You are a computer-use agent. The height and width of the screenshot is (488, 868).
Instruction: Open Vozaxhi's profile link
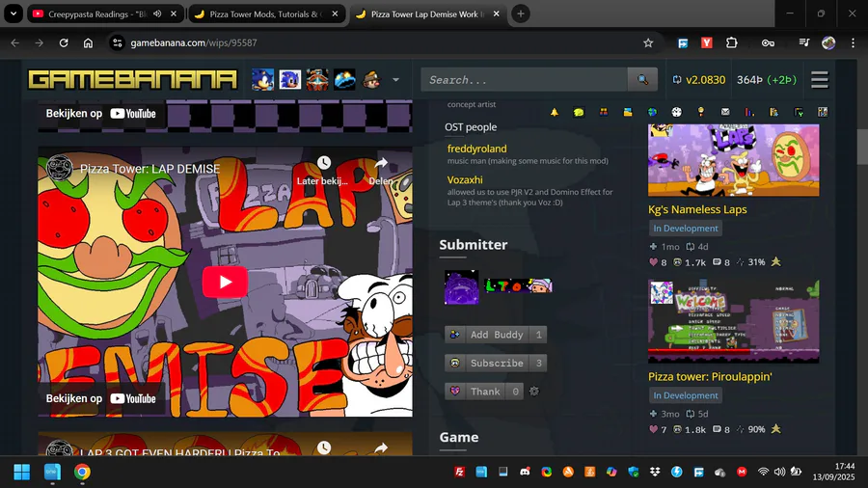coord(465,179)
